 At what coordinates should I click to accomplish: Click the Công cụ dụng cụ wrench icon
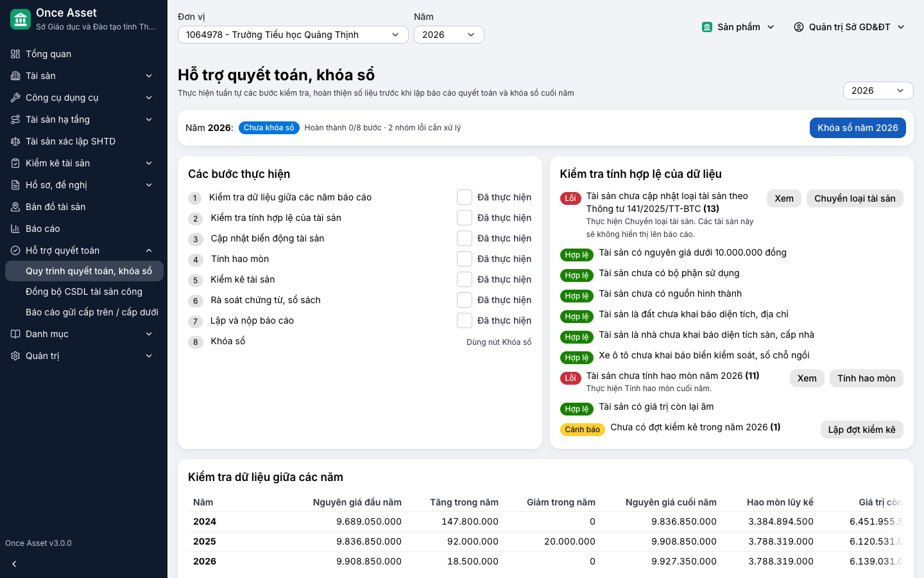[15, 98]
